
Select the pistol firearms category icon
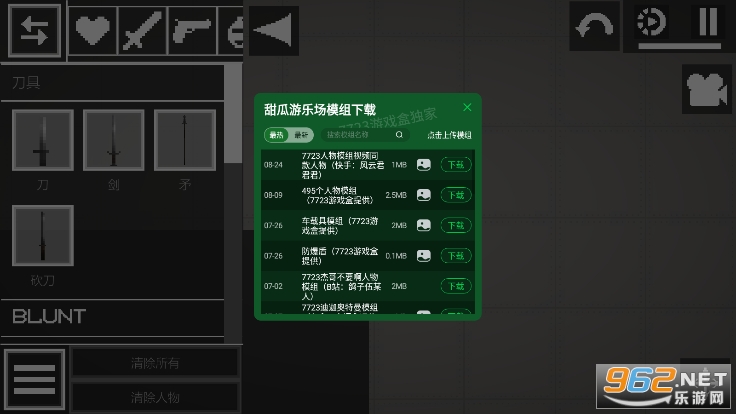click(x=192, y=31)
